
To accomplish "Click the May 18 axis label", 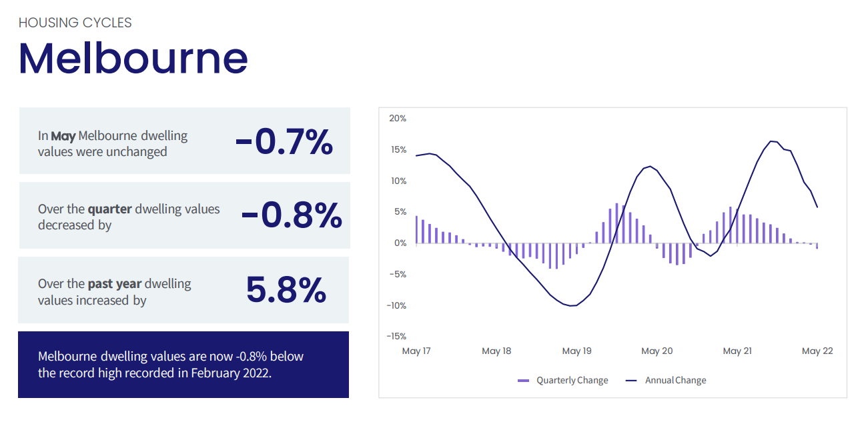I will coord(496,351).
